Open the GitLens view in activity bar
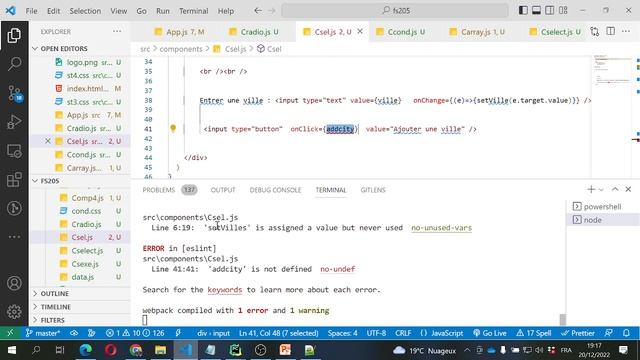 pos(14,208)
